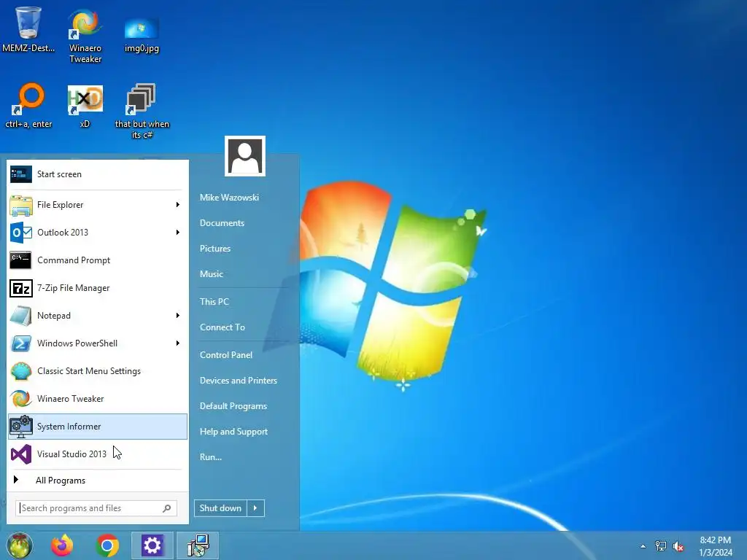
Task: Open the MEMZ-Dest recycle bin desktop icon
Action: coord(28,28)
